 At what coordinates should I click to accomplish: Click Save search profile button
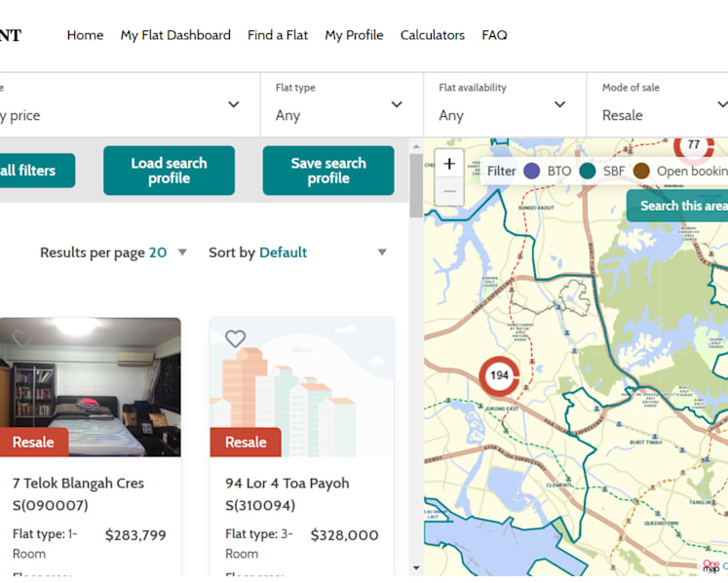coord(328,171)
